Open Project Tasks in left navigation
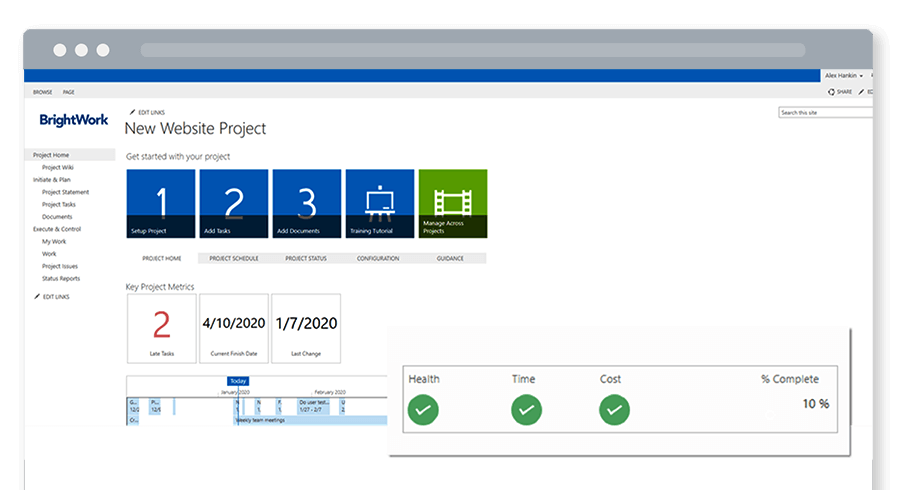Viewport: 900px width, 490px height. point(59,204)
